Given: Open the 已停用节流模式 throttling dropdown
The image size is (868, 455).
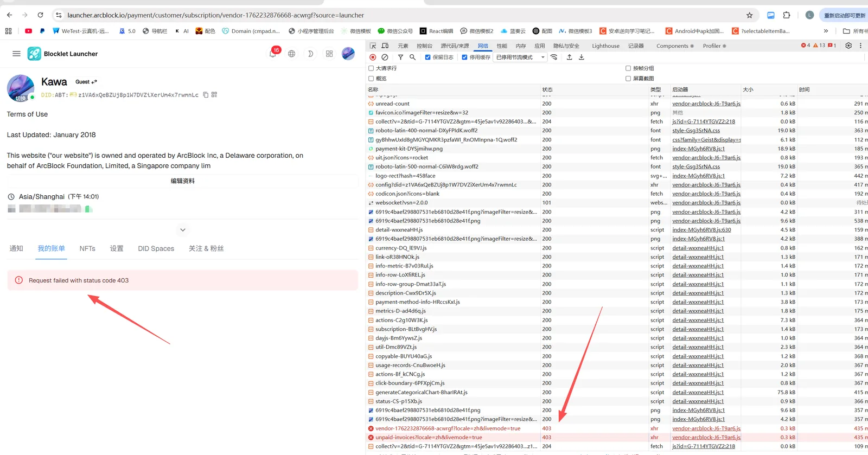Looking at the screenshot, I should 520,57.
